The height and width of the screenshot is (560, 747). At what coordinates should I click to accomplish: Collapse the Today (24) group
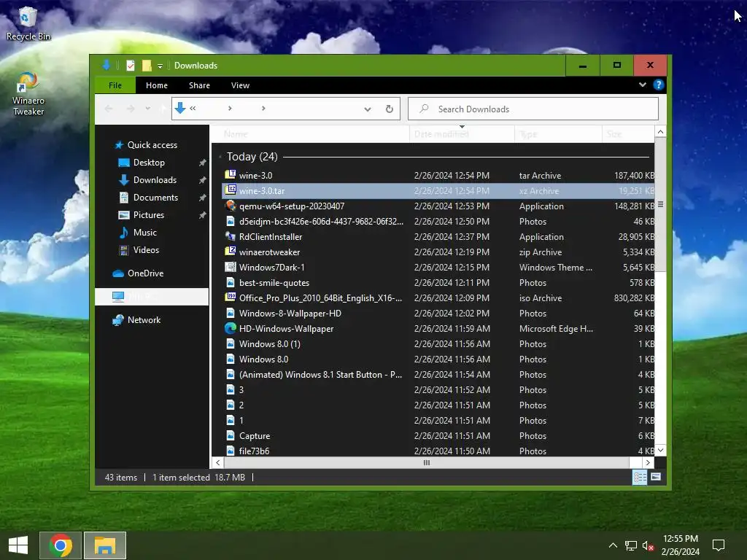(x=220, y=157)
